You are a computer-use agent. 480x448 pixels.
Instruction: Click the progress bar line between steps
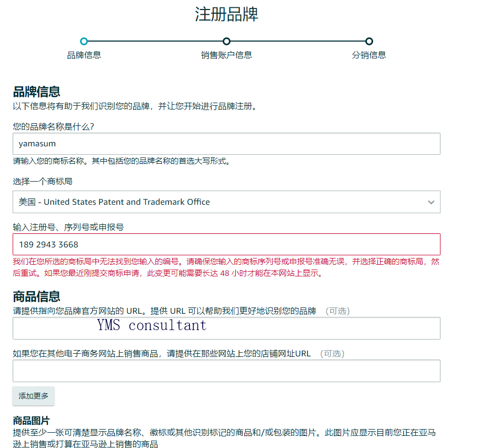(x=155, y=41)
